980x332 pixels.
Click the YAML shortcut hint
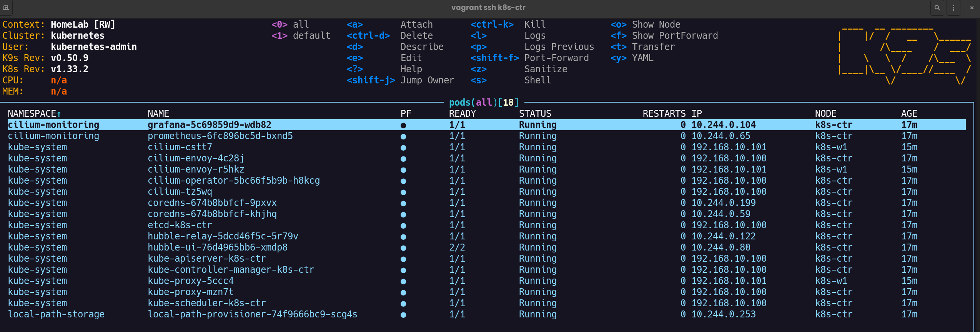(632, 58)
